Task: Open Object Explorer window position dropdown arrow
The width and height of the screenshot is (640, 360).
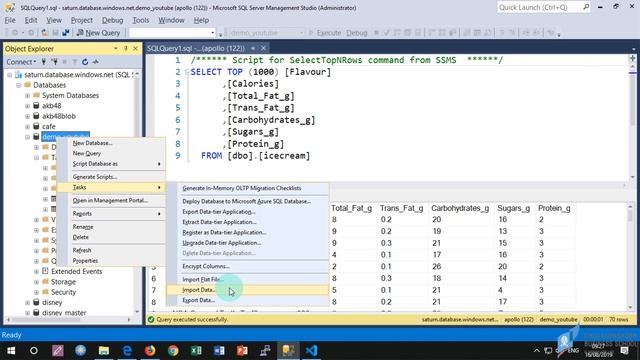Action: tap(116, 49)
